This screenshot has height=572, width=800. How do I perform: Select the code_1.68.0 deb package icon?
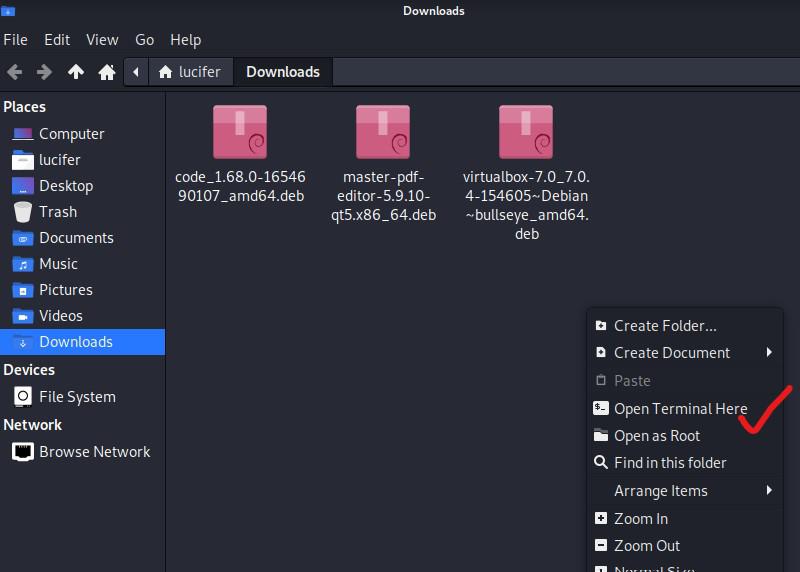coord(240,132)
